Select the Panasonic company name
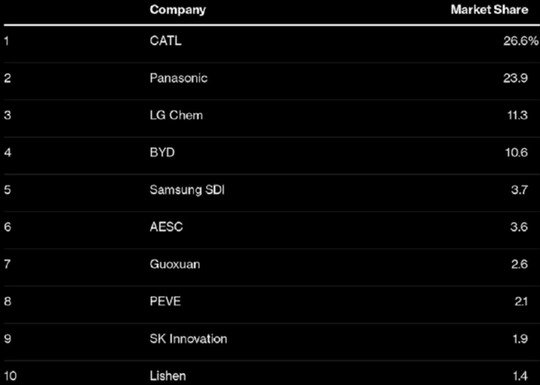This screenshot has height=385, width=540. coord(178,78)
